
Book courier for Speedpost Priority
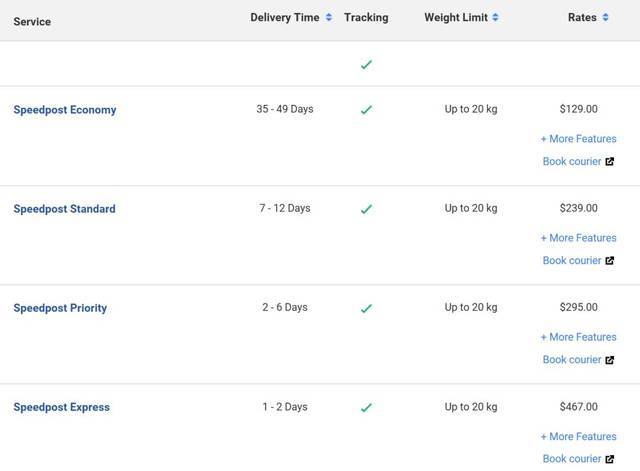pyautogui.click(x=572, y=360)
